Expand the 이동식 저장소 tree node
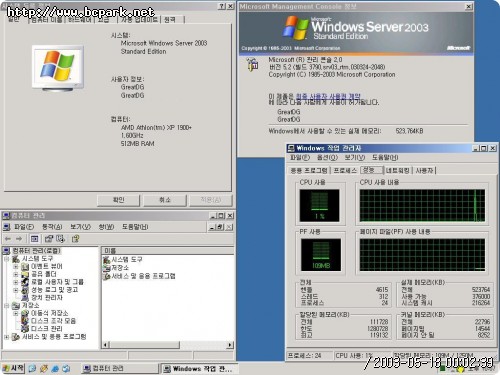500x375 pixels. pos(15,313)
